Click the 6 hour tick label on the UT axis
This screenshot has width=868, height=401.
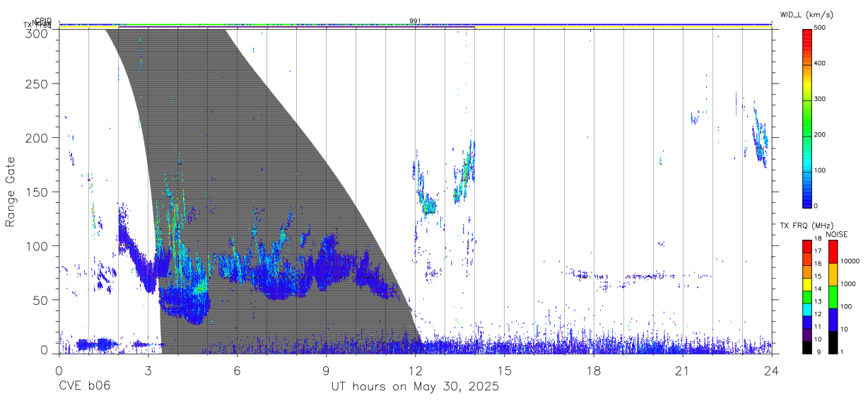point(237,371)
